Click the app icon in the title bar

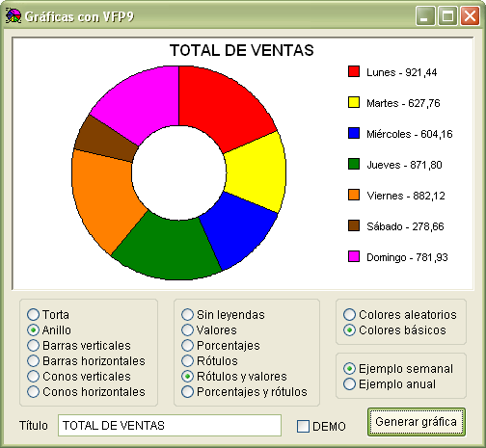[13, 15]
